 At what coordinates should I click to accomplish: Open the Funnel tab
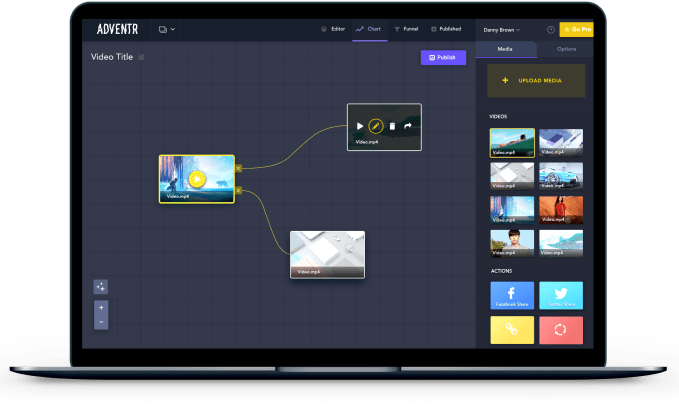click(406, 29)
